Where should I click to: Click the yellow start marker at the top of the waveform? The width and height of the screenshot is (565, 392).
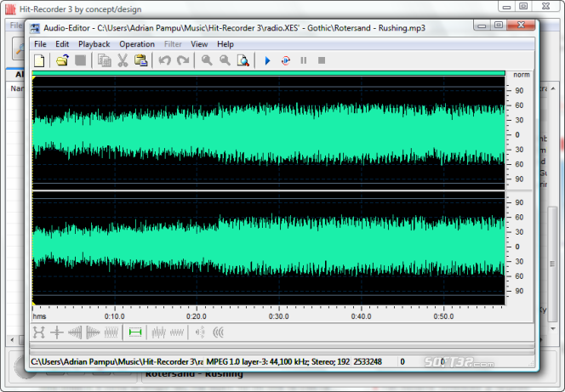point(34,78)
